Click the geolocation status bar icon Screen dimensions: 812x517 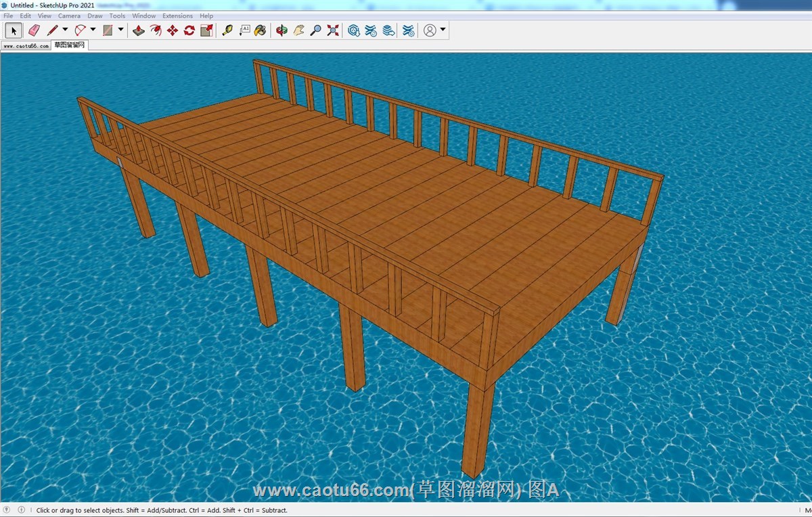(x=7, y=510)
